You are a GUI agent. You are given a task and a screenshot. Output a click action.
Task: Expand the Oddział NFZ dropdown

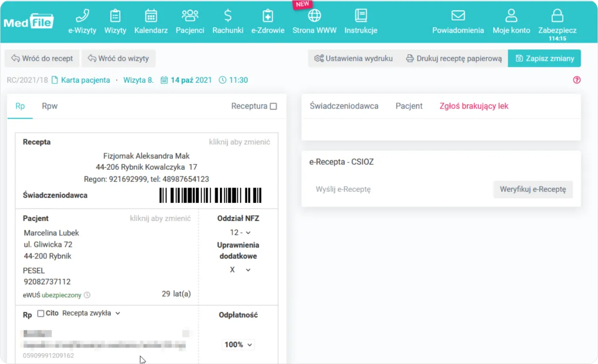240,232
